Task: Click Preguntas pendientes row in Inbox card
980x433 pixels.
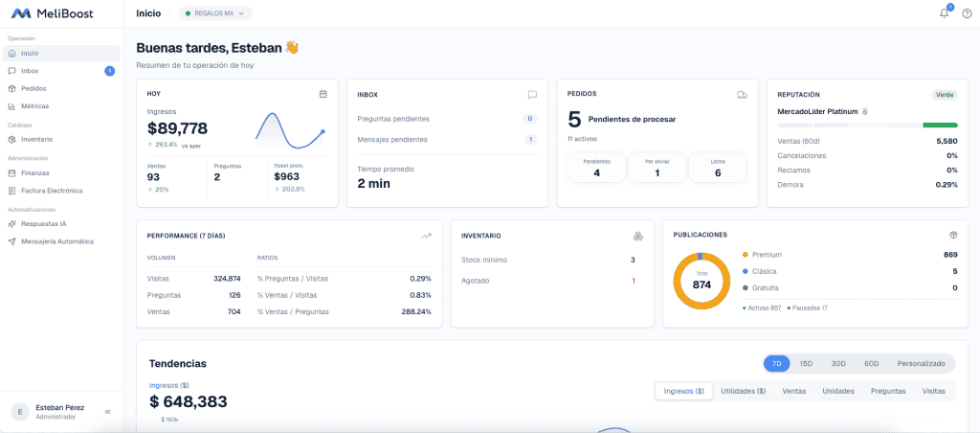Action: (x=447, y=118)
